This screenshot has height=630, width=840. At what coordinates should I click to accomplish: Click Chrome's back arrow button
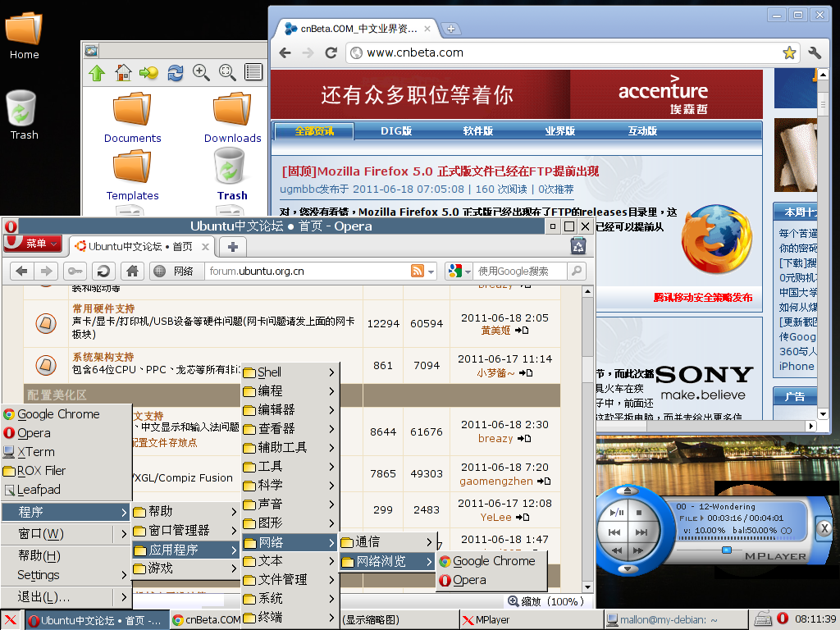(285, 52)
